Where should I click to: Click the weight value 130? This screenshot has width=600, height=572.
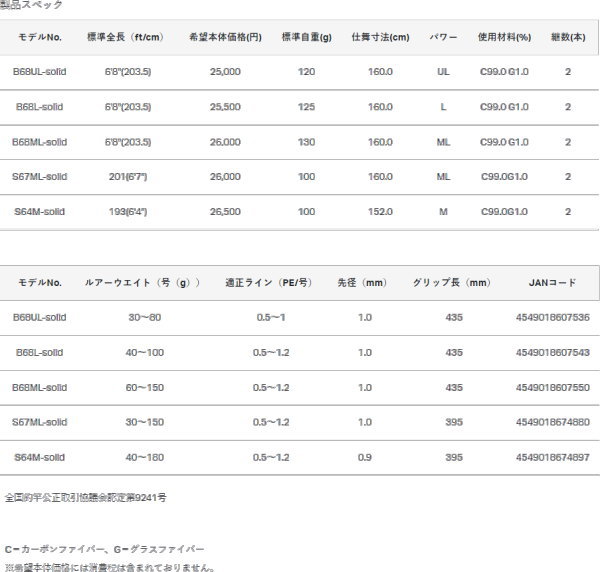(307, 142)
